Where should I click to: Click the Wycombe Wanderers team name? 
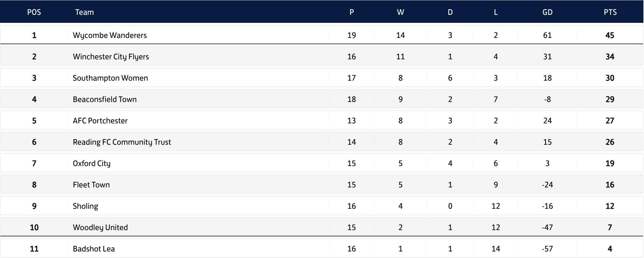click(110, 35)
